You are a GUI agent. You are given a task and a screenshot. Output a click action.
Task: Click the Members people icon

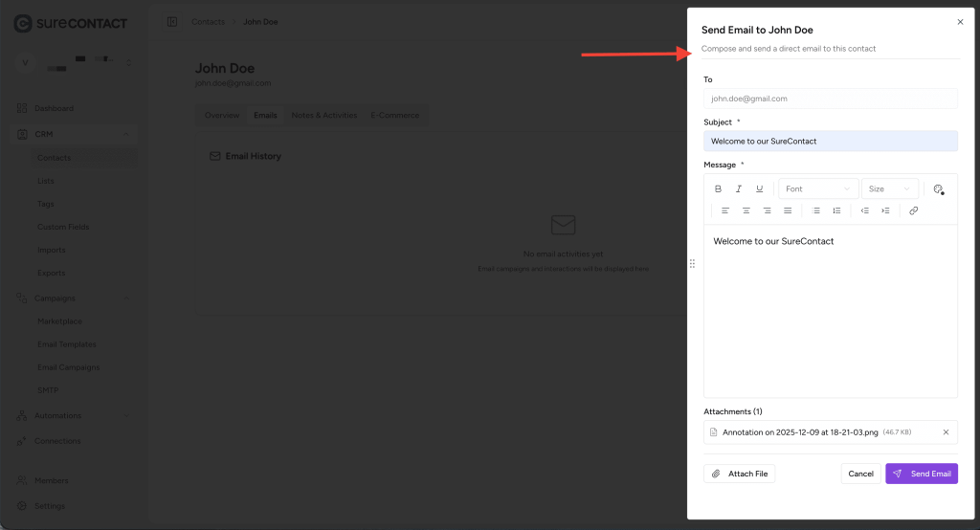(22, 480)
